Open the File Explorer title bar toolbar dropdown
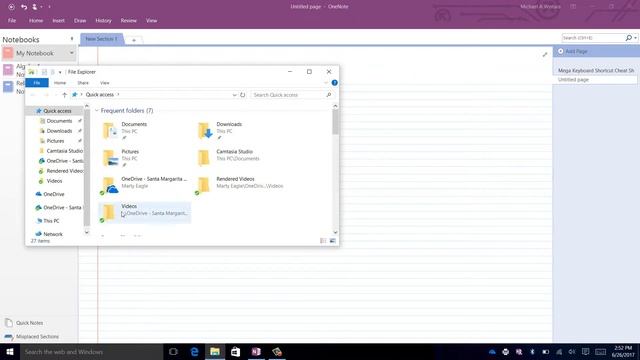The image size is (640, 360). 60,72
